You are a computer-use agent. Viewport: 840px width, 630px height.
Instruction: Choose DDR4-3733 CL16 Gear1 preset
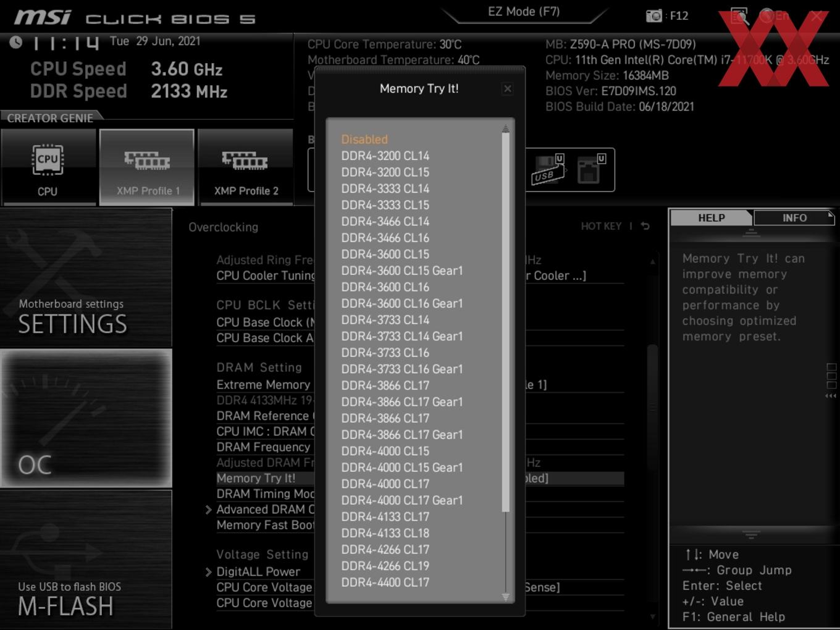[402, 369]
